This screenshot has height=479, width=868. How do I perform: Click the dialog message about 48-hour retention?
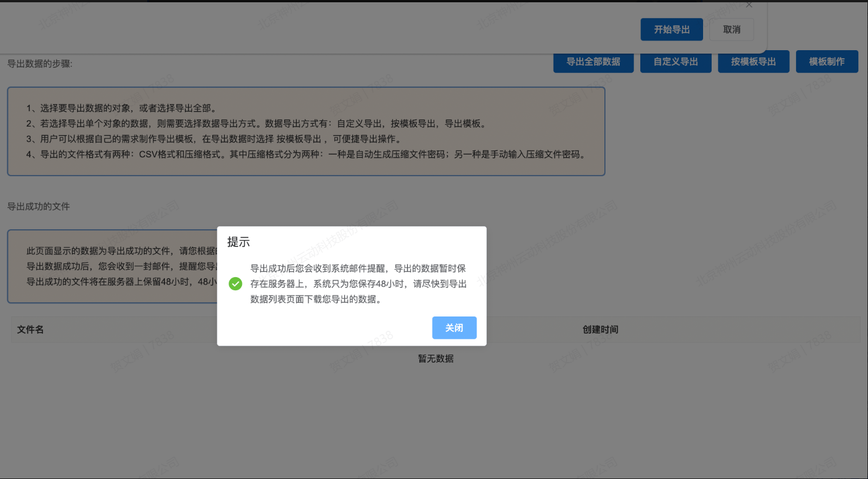[x=358, y=283]
